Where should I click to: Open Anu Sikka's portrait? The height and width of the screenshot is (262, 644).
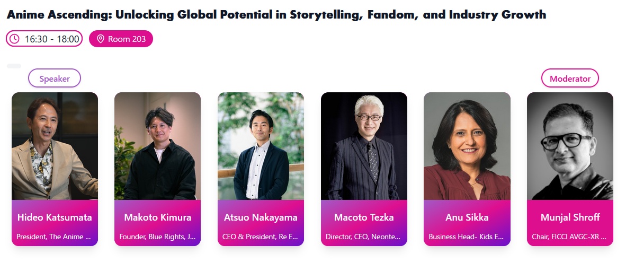[467, 146]
